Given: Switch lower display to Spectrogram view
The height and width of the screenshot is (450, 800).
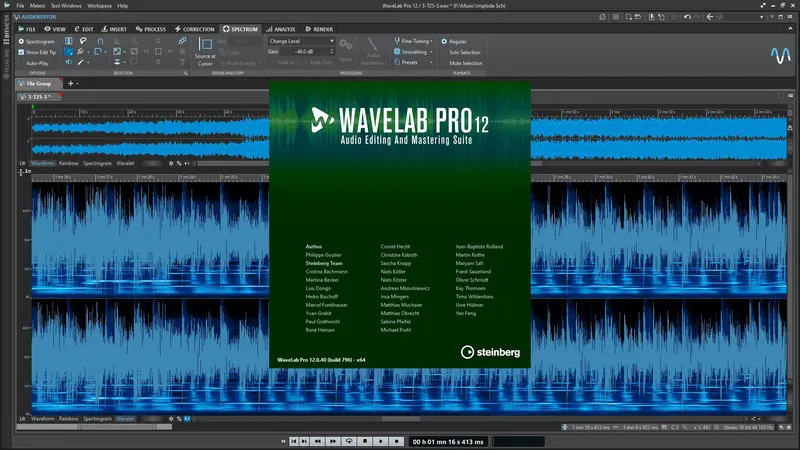Looking at the screenshot, I should (x=97, y=419).
